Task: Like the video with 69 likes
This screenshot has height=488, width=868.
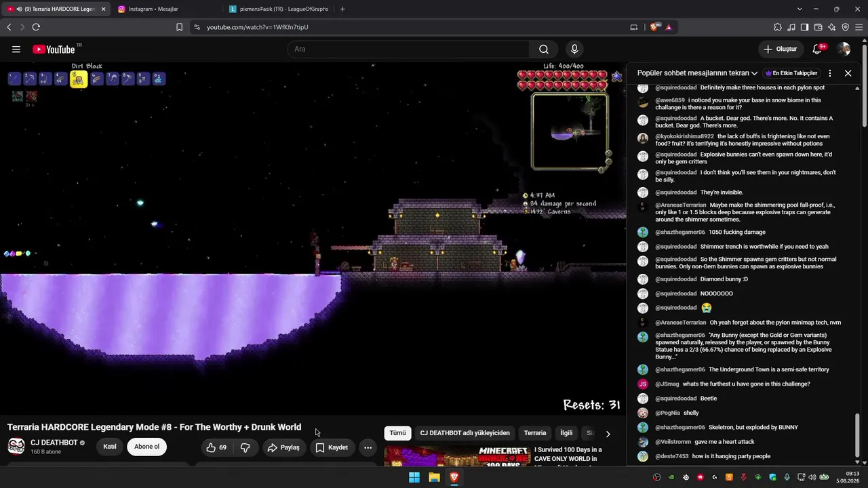Action: point(217,447)
